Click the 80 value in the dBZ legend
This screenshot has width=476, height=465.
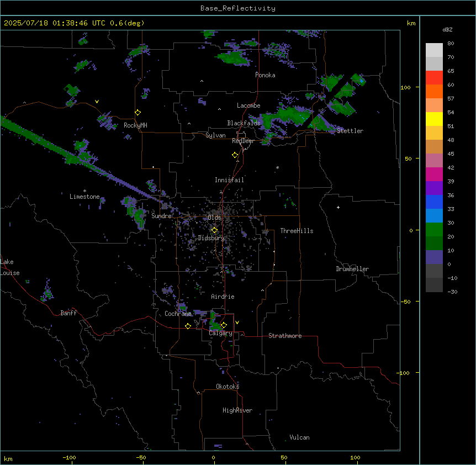pos(451,44)
